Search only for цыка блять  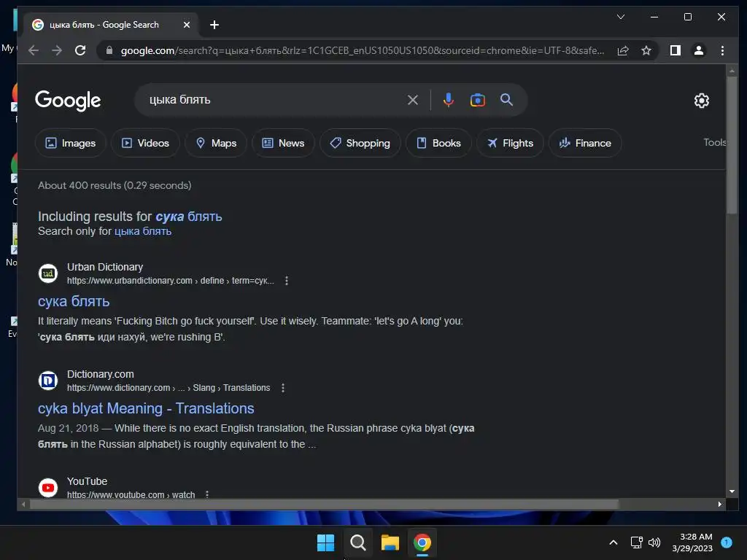(143, 231)
